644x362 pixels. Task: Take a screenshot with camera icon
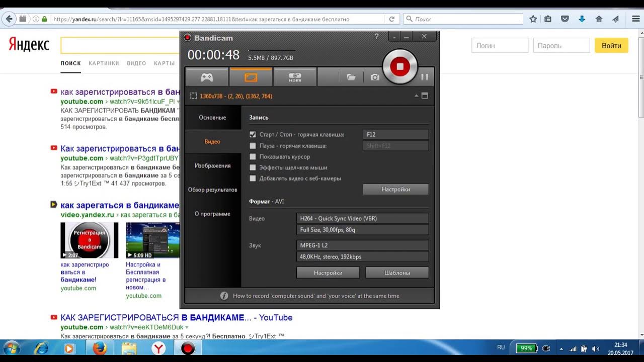tap(375, 77)
